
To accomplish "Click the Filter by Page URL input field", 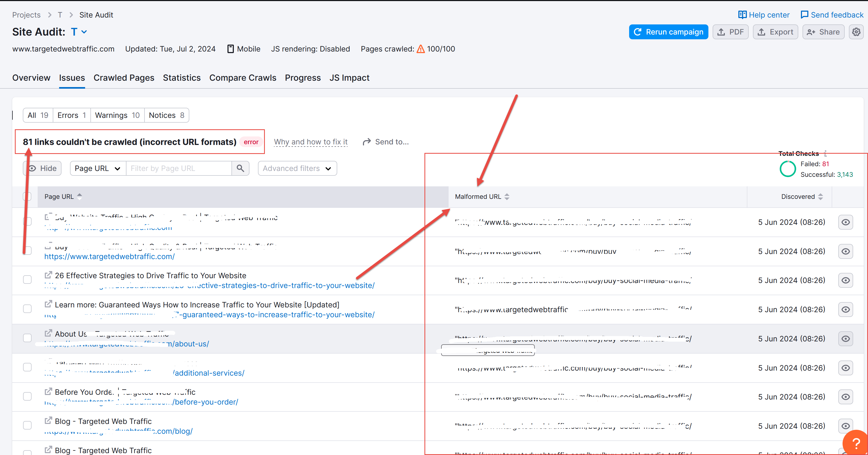I will (179, 168).
